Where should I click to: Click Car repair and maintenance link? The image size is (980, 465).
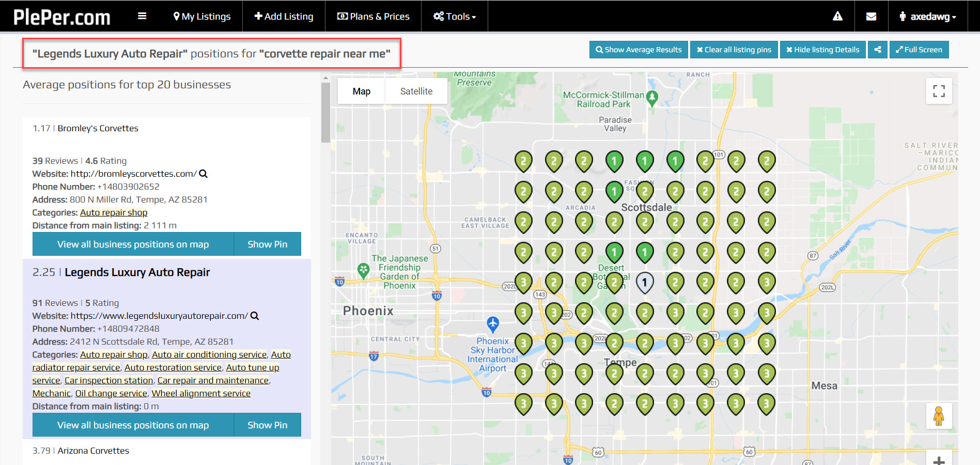[x=213, y=380]
